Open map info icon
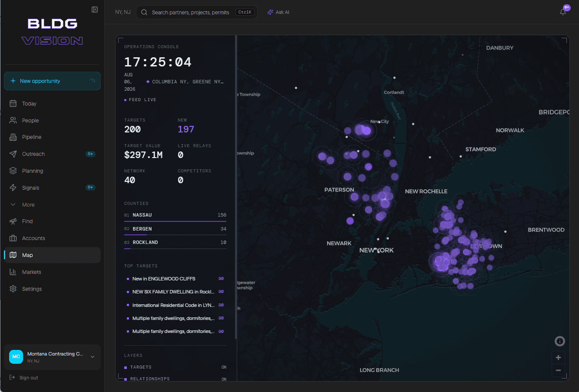579x392 pixels. coord(560,341)
